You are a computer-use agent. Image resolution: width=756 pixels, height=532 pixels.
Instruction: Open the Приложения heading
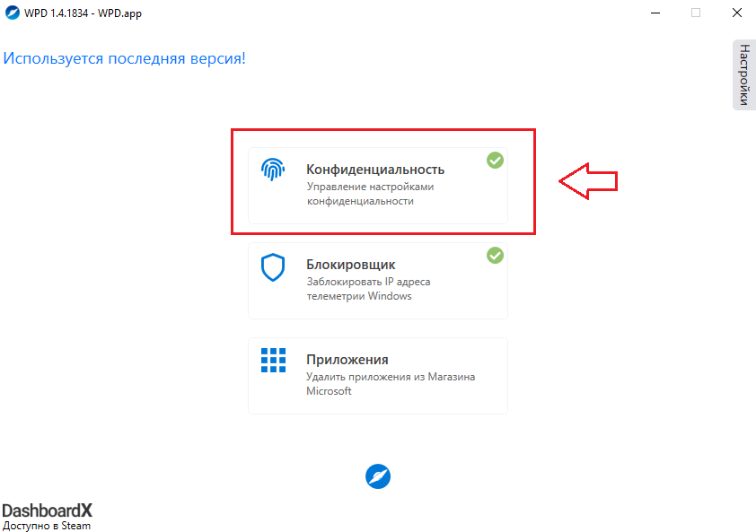click(x=347, y=360)
